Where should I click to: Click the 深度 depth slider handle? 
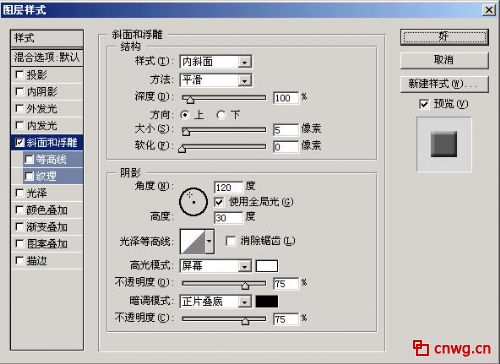[190, 99]
